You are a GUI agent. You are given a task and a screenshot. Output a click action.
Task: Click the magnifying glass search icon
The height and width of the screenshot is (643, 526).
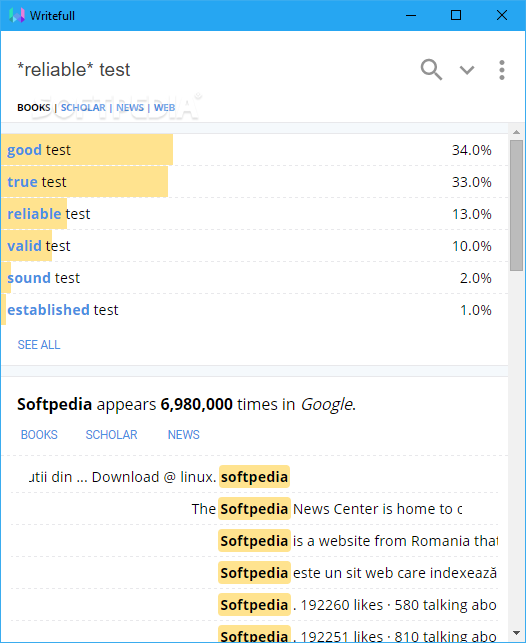[431, 70]
